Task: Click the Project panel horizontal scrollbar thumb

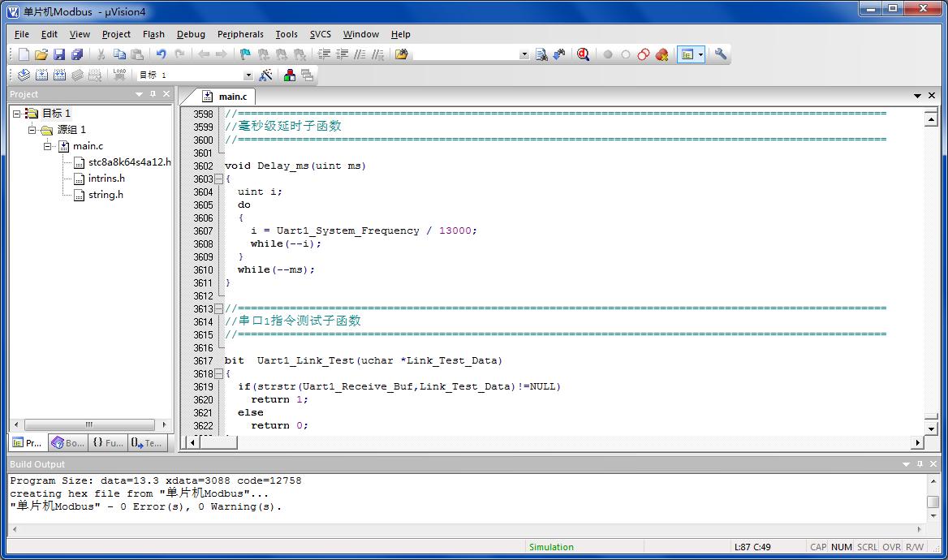Action: coord(89,424)
